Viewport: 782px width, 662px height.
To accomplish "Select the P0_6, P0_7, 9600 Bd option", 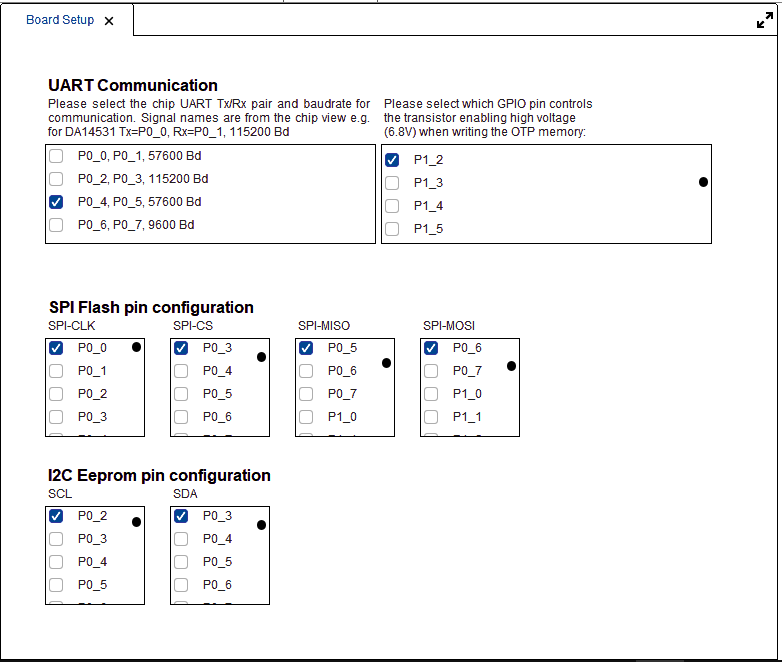I will pos(56,225).
